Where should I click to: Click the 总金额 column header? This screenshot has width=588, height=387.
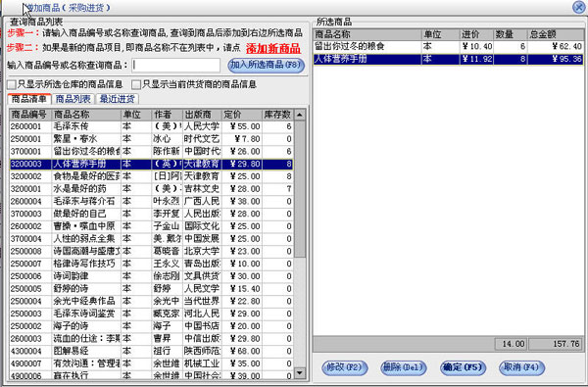(x=556, y=34)
